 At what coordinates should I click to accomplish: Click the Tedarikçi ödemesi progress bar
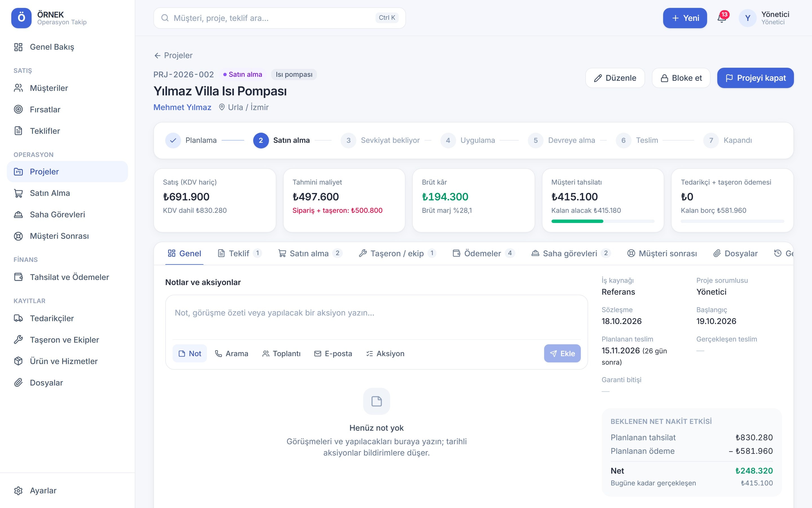[732, 221]
